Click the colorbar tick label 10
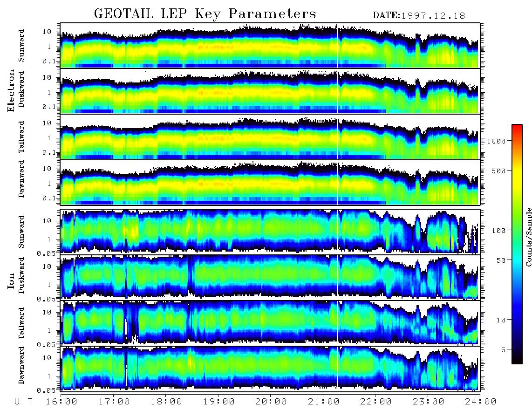The width and height of the screenshot is (532, 410). coord(501,320)
